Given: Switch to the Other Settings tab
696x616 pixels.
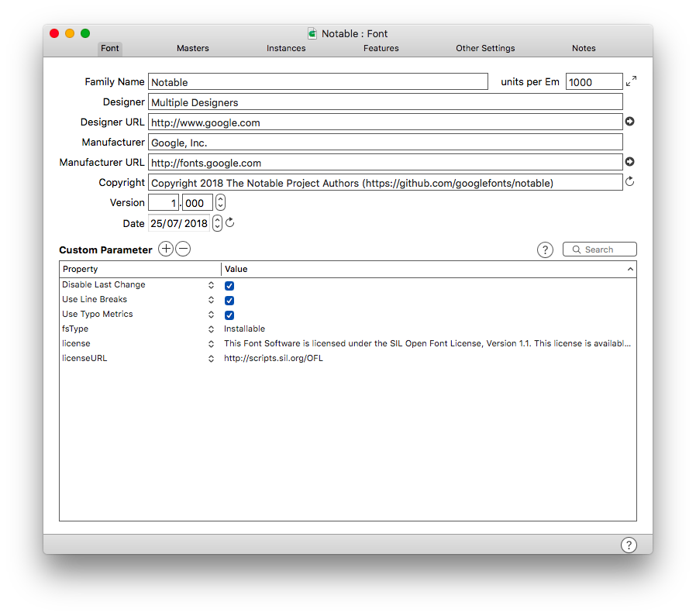Looking at the screenshot, I should coord(485,48).
